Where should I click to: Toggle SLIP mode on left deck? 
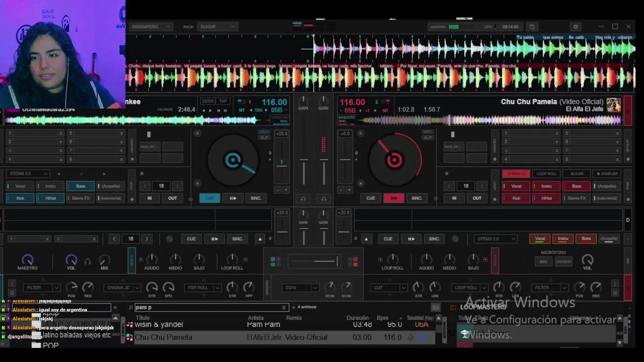[x=265, y=137]
